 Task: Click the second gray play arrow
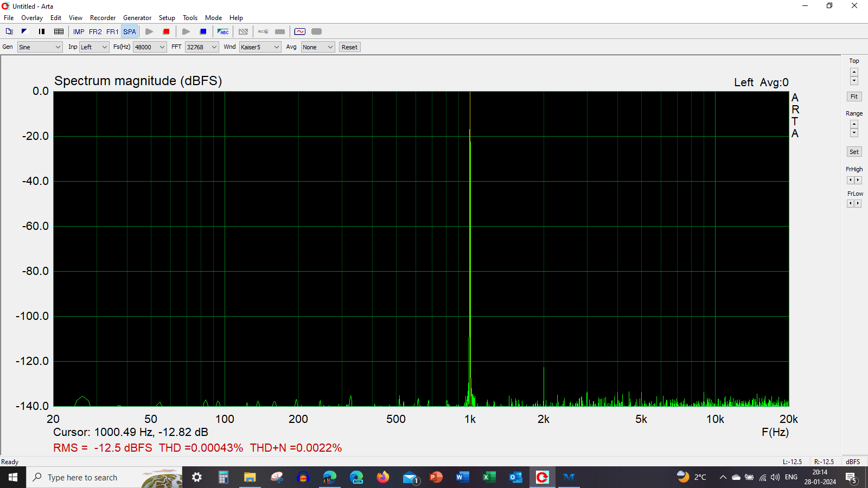coord(186,31)
